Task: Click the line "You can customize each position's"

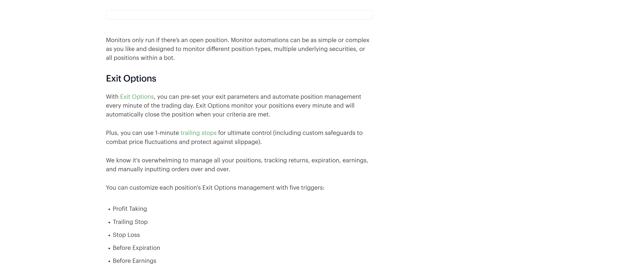Action: (x=215, y=188)
